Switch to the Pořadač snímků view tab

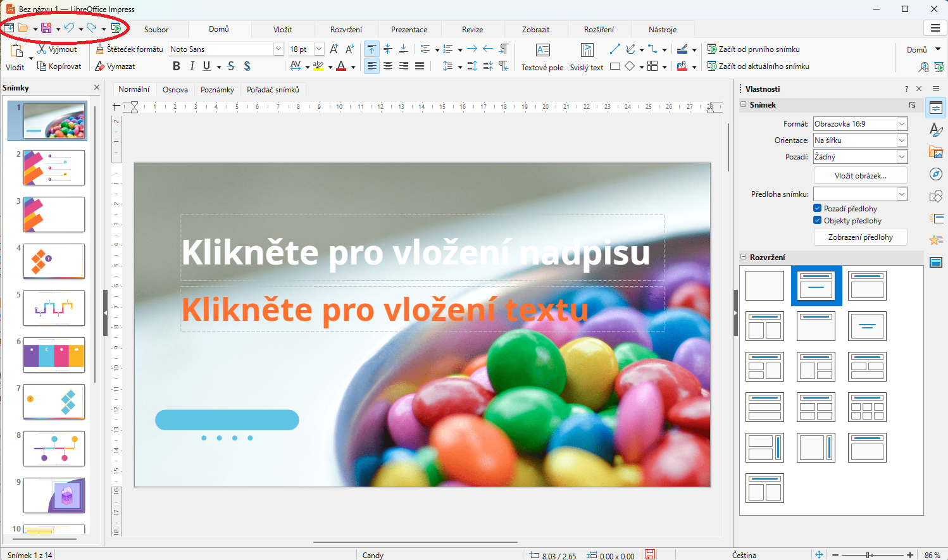coord(273,90)
